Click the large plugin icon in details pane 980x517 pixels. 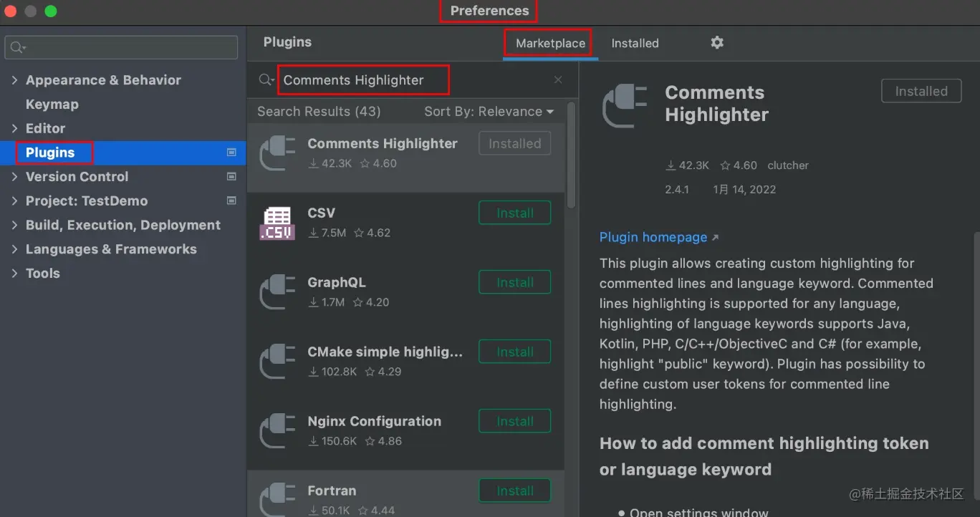coord(625,106)
